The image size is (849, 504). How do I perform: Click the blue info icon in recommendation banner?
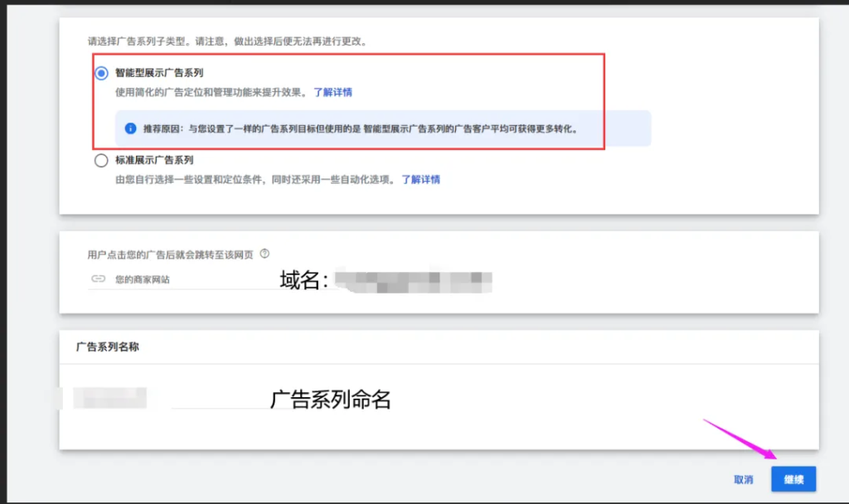pyautogui.click(x=130, y=128)
